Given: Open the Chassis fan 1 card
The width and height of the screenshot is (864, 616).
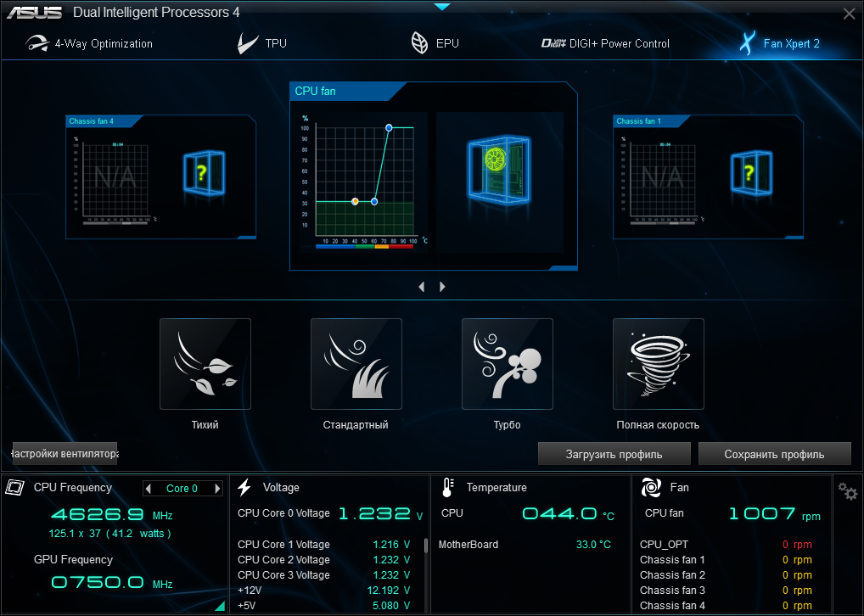Looking at the screenshot, I should click(708, 176).
